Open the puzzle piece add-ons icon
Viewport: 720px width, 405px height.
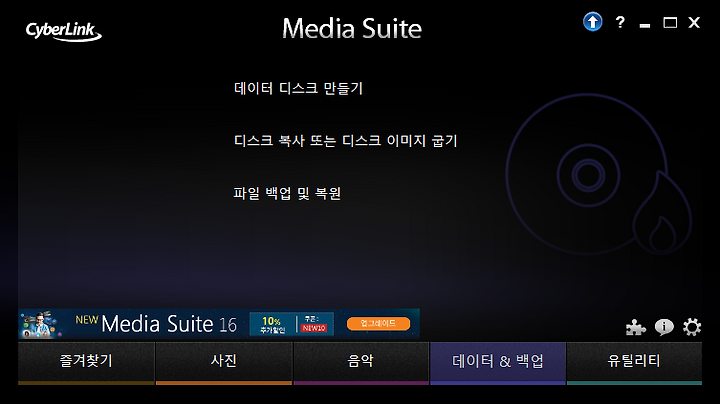pos(636,327)
